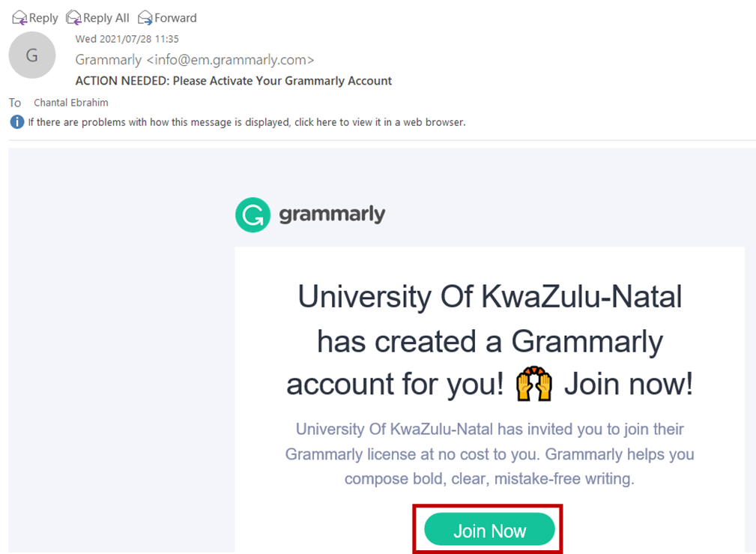The height and width of the screenshot is (554, 756).
Task: Click "Join now!" text in the headline
Action: click(x=628, y=385)
